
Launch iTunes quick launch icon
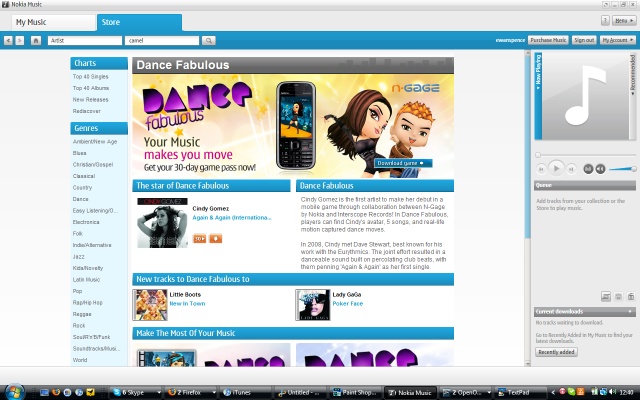(79, 392)
